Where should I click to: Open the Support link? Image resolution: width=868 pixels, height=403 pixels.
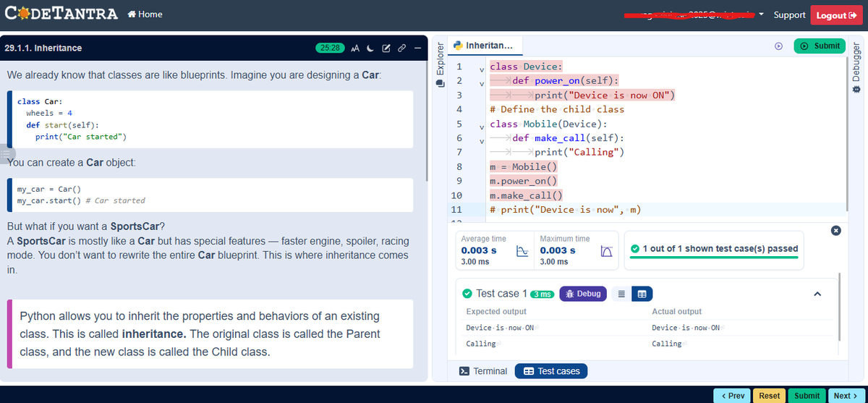point(789,14)
